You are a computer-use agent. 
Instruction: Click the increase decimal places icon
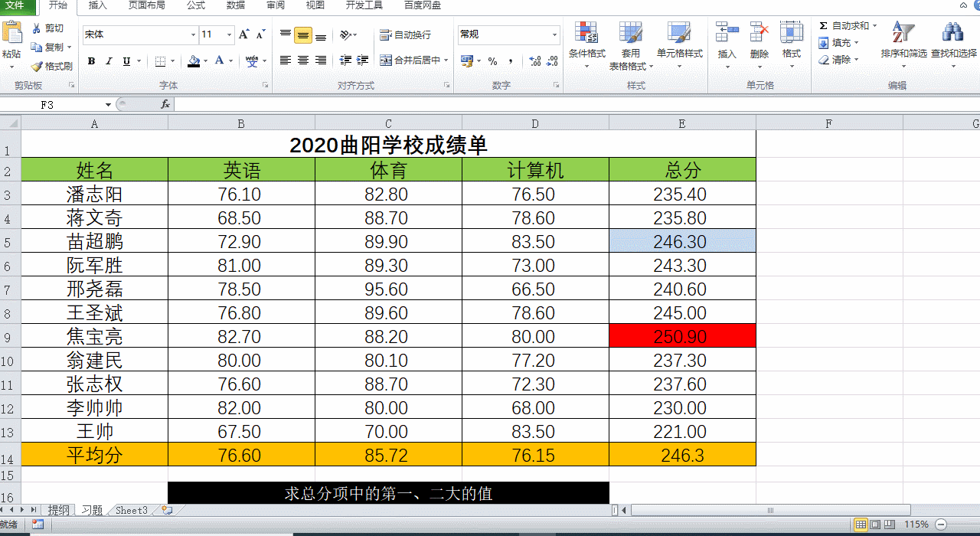[534, 61]
